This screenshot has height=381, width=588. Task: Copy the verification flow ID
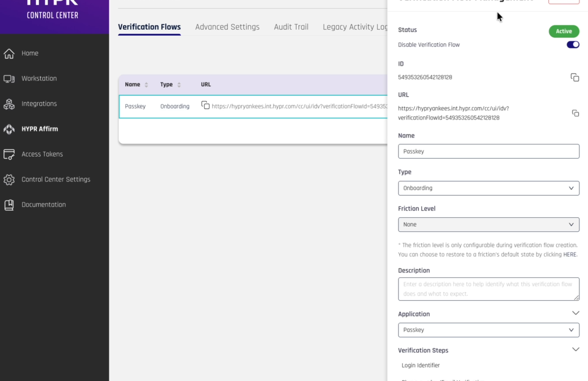(574, 78)
